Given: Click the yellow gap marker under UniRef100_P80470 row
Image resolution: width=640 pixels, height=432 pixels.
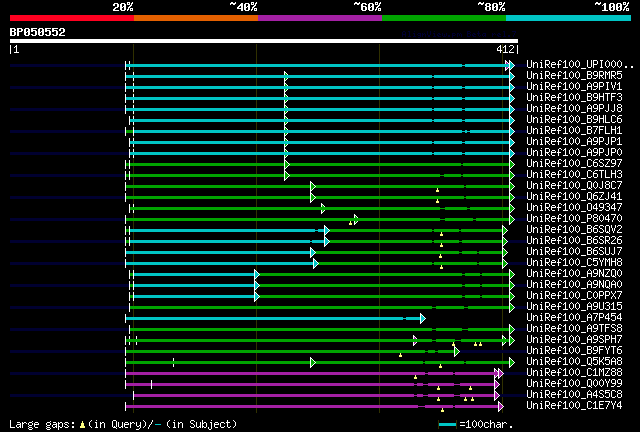Looking at the screenshot, I should 350,223.
